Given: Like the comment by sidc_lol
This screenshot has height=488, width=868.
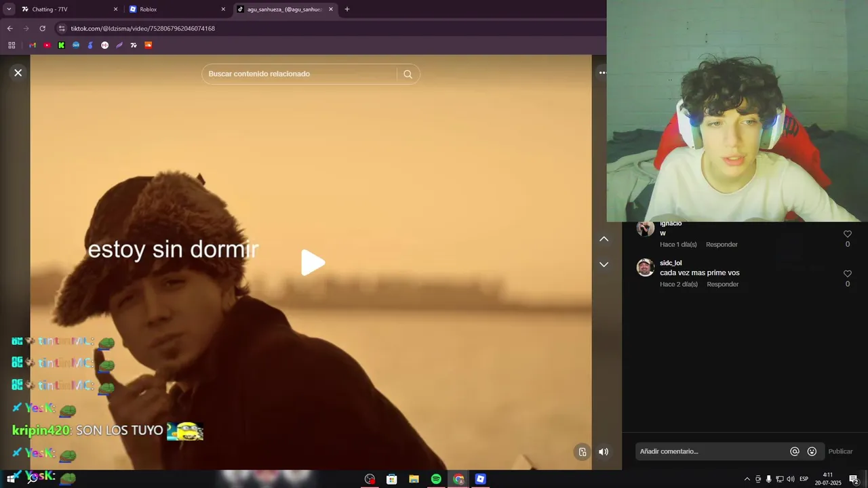Looking at the screenshot, I should point(847,274).
